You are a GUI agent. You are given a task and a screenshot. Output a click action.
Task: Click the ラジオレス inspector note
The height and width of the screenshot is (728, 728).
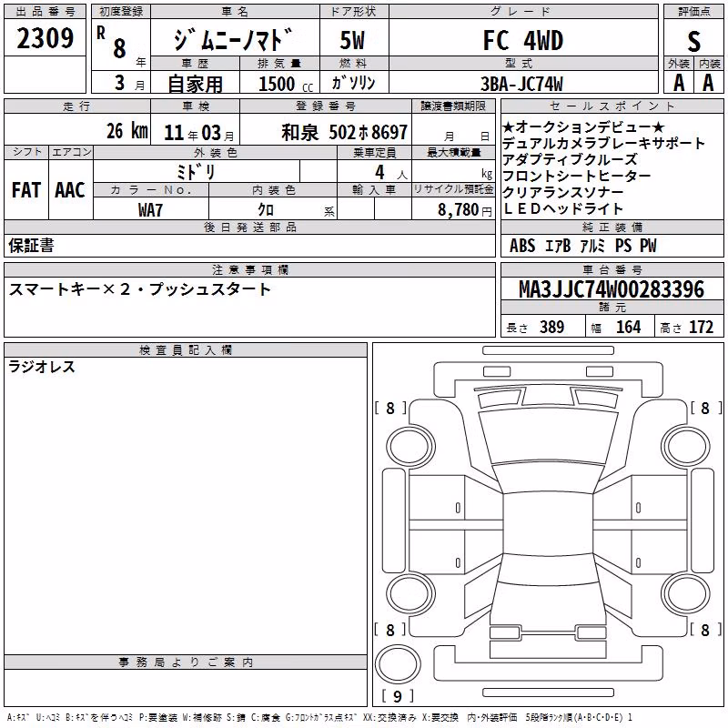click(42, 367)
